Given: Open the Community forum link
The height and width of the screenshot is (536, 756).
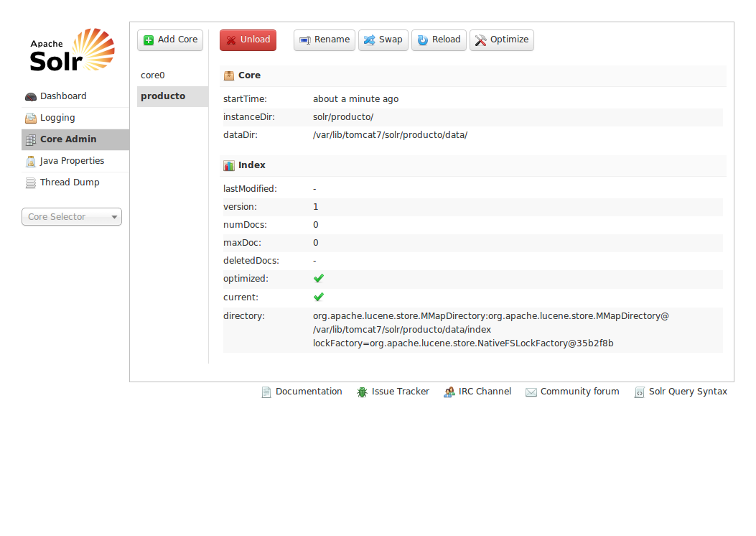Looking at the screenshot, I should [572, 392].
